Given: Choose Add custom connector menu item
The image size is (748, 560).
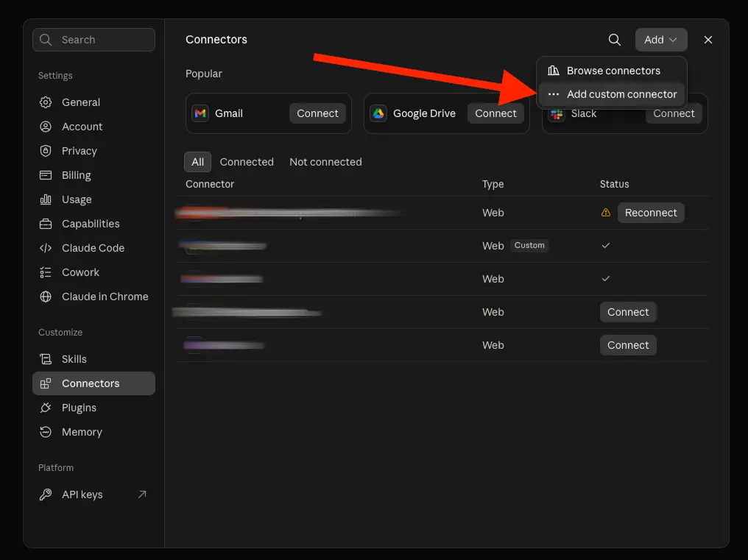Looking at the screenshot, I should [612, 94].
